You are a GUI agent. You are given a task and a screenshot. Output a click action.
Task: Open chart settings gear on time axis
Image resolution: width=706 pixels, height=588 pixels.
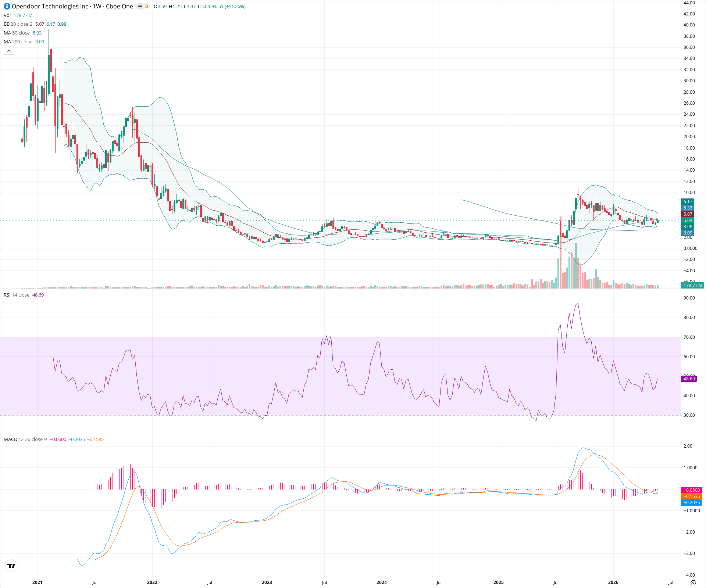pyautogui.click(x=693, y=582)
